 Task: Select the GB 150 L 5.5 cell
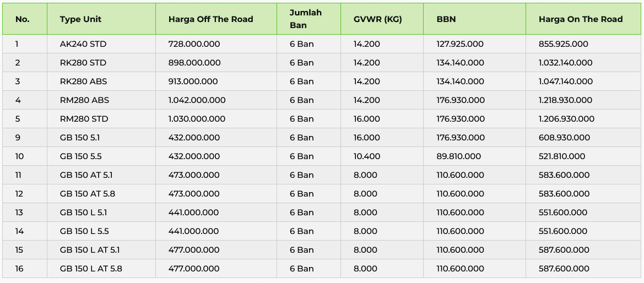[84, 231]
